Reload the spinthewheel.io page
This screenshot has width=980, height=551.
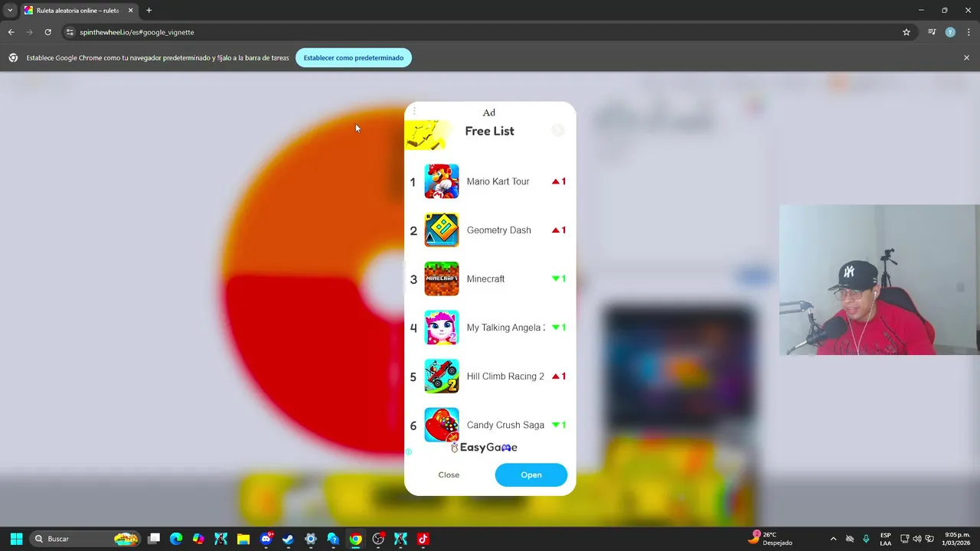(x=47, y=32)
